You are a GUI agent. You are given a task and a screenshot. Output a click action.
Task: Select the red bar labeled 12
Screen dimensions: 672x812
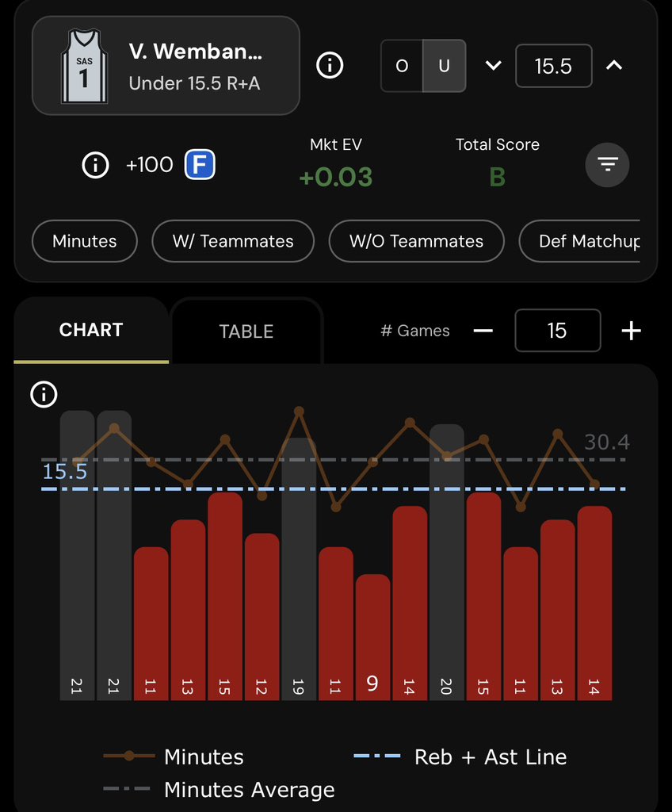(x=262, y=617)
